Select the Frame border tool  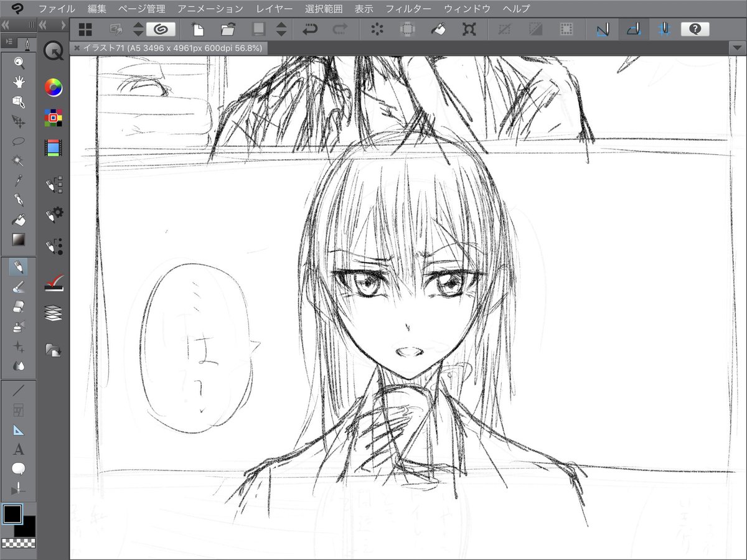coord(18,411)
